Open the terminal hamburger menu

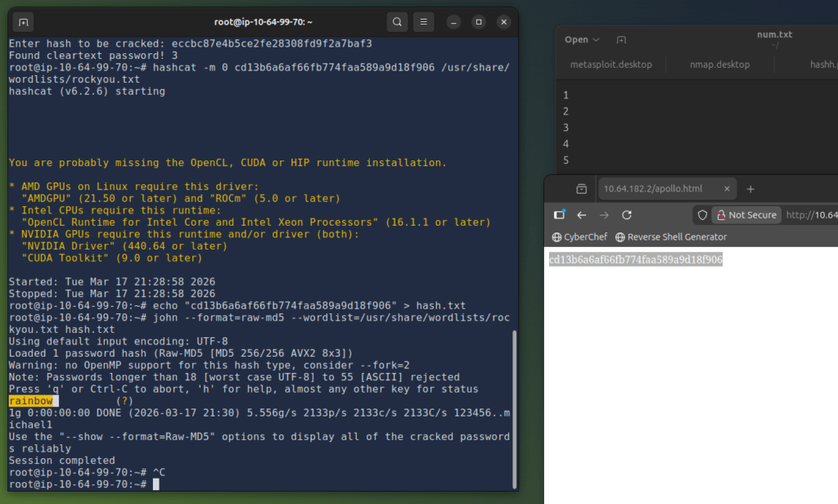pos(423,22)
